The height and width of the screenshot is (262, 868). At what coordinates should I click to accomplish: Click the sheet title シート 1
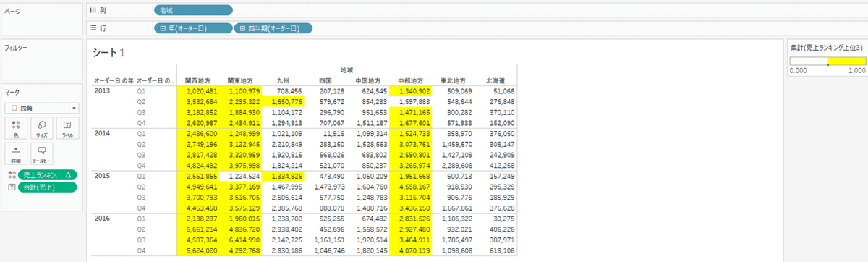[x=109, y=54]
